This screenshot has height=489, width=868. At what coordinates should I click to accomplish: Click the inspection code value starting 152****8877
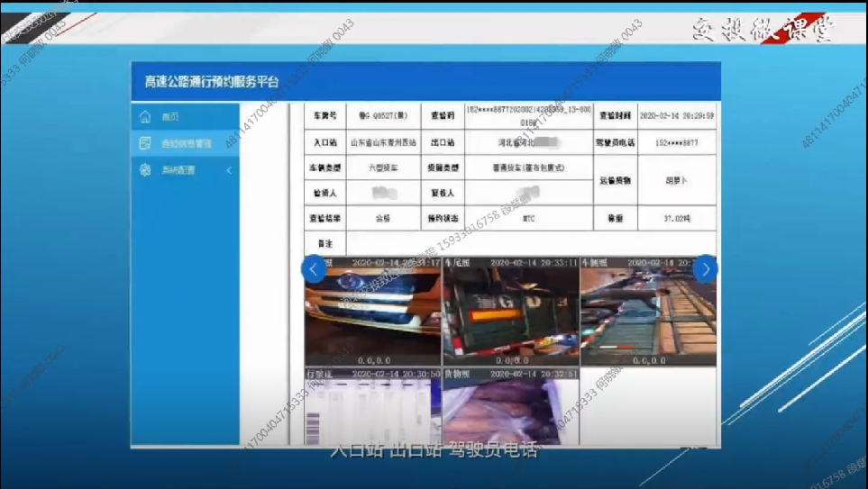[529, 115]
